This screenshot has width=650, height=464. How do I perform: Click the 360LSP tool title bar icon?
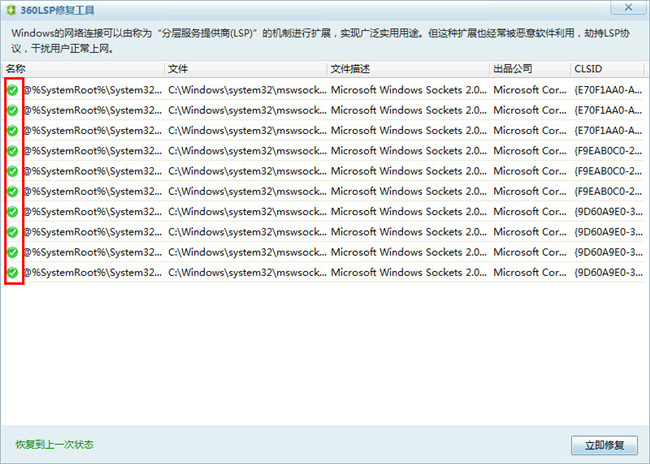[11, 10]
